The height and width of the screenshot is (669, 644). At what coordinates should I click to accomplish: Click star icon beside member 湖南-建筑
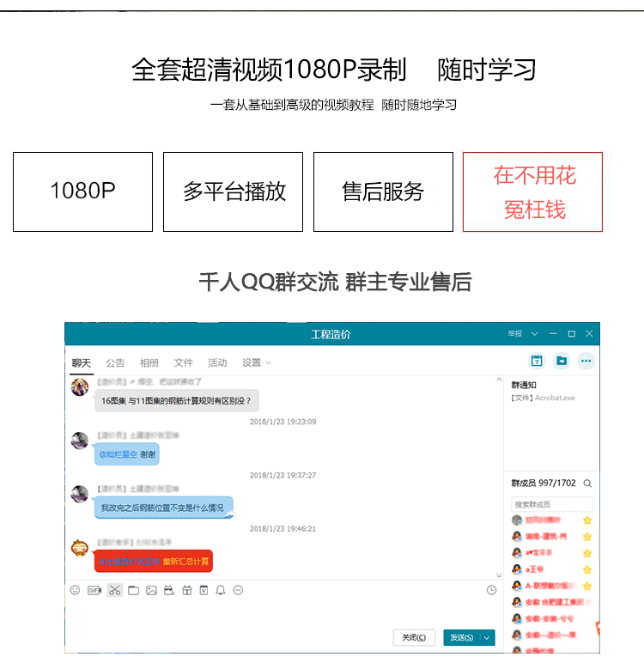(587, 536)
